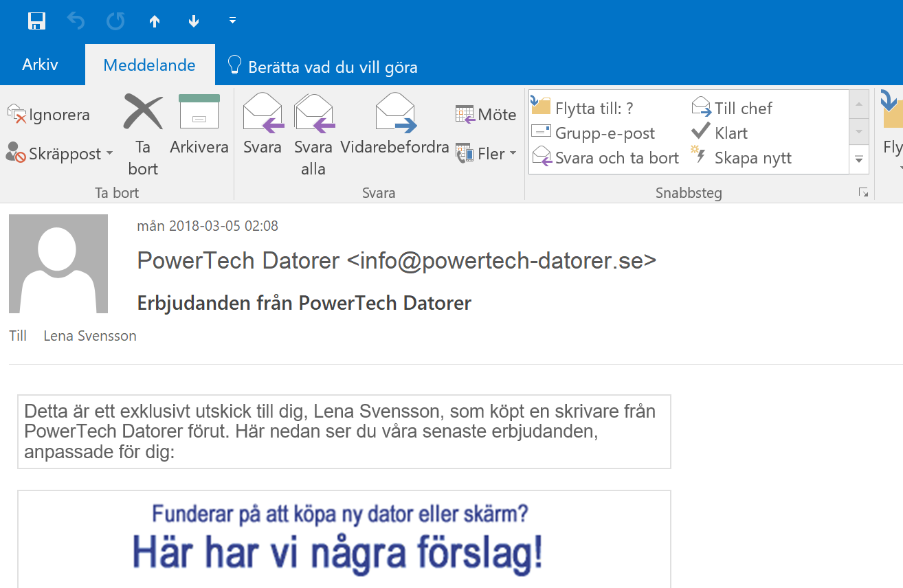This screenshot has height=588, width=903.
Task: Click the recipient name Lena Svensson
Action: [x=90, y=336]
